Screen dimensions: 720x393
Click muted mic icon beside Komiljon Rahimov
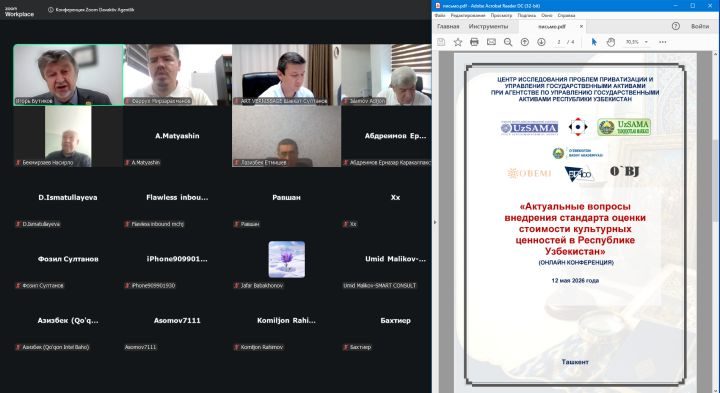[236, 347]
